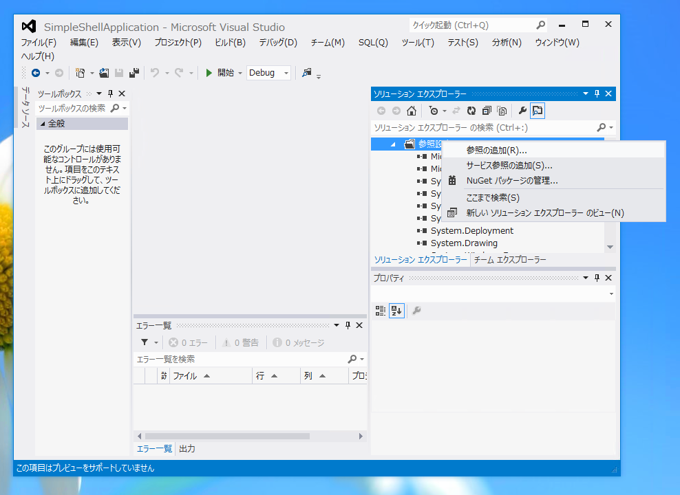Switch to the エラー一覧 bottom tab
Screen dimensions: 680x495
click(154, 449)
